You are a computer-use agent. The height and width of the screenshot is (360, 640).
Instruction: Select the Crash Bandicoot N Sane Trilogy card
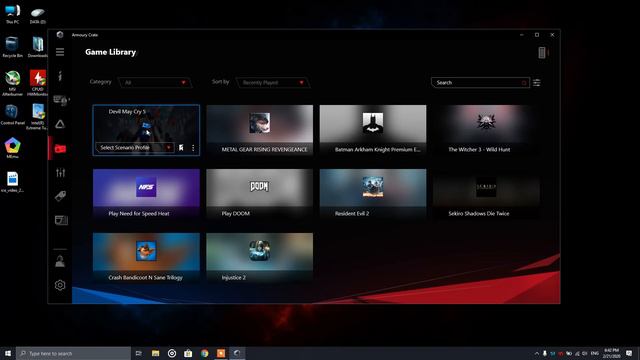pyautogui.click(x=146, y=258)
